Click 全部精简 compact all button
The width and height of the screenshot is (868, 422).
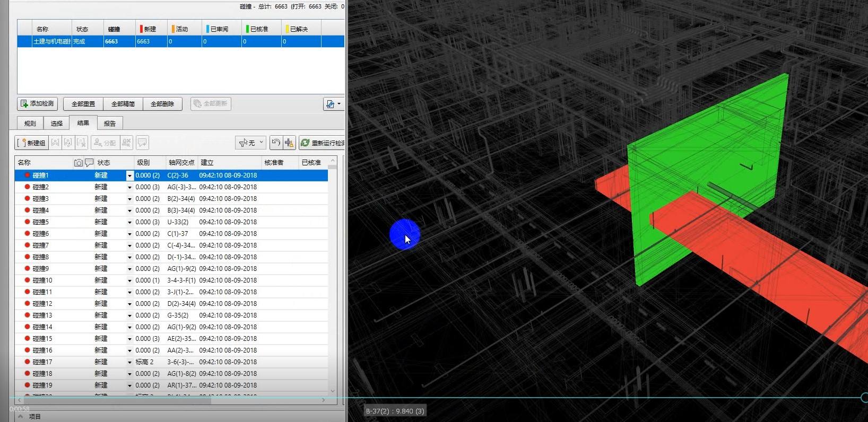(123, 104)
